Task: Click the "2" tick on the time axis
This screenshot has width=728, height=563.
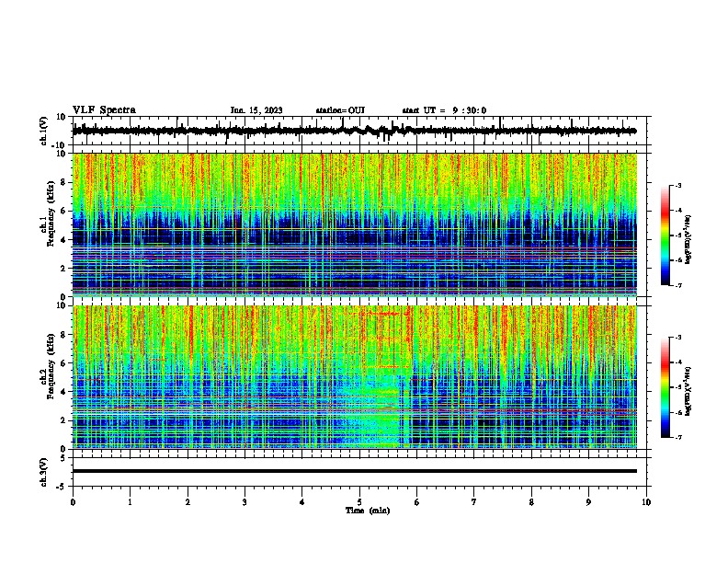Action: [x=188, y=502]
